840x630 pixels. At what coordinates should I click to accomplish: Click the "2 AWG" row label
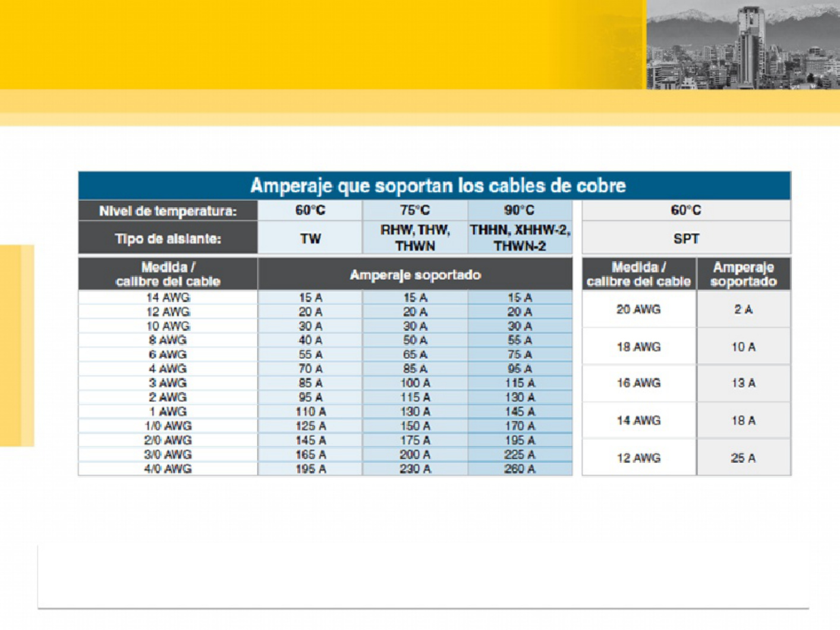[x=168, y=398]
